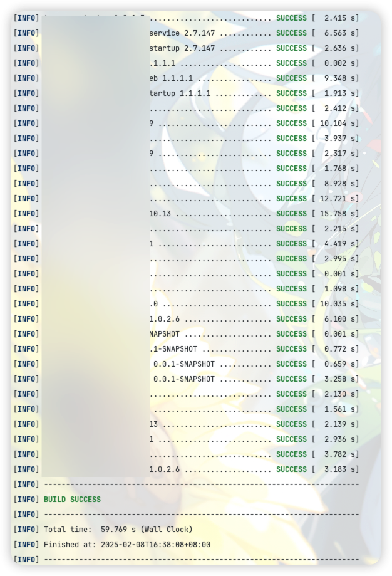Select the 4.419 s duration value
Image resolution: width=392 pixels, height=576 pixels.
(339, 244)
